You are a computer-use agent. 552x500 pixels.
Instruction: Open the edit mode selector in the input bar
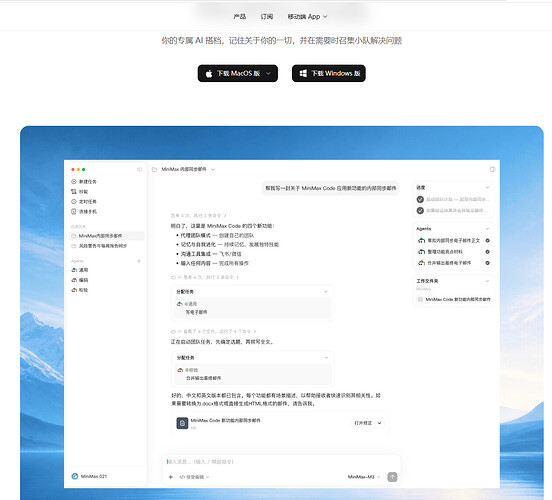click(194, 477)
